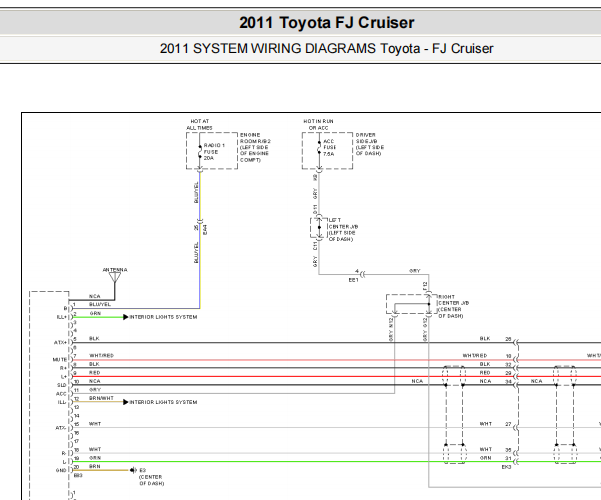Select the antenna symbol in the diagram
Image resolution: width=601 pixels, height=500 pixels.
coord(115,278)
